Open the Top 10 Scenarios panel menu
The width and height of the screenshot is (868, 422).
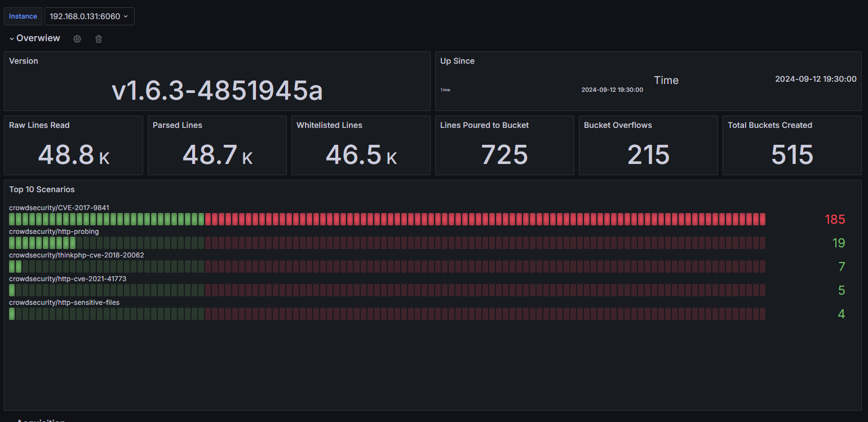[42, 189]
